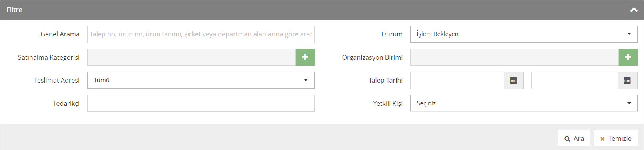Click the Filtre panel header title
Image resolution: width=644 pixels, height=150 pixels.
(x=14, y=10)
